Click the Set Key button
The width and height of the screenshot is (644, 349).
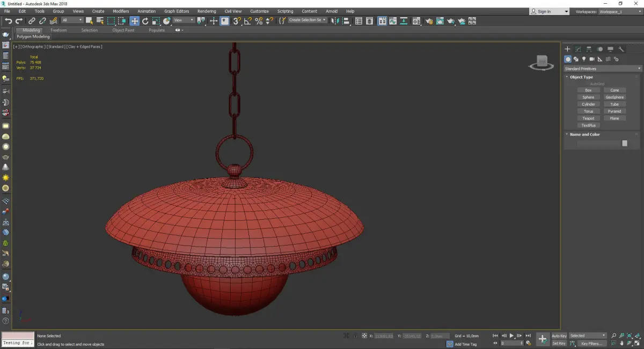(559, 343)
